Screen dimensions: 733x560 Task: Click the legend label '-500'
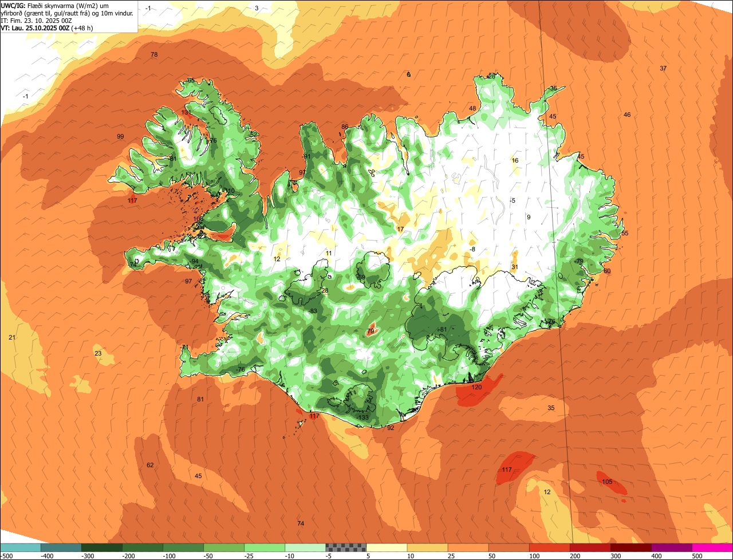click(6, 555)
